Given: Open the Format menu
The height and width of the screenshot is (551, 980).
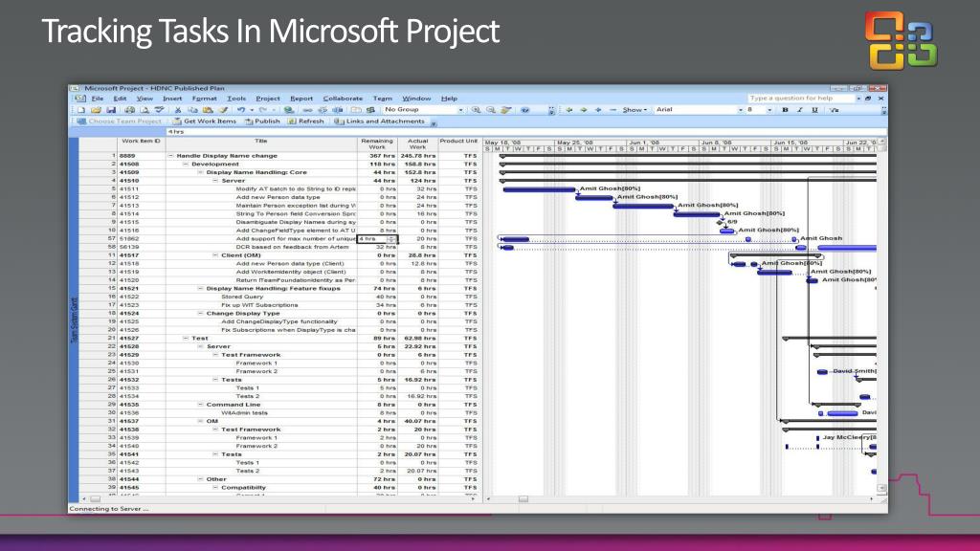Looking at the screenshot, I should click(205, 99).
